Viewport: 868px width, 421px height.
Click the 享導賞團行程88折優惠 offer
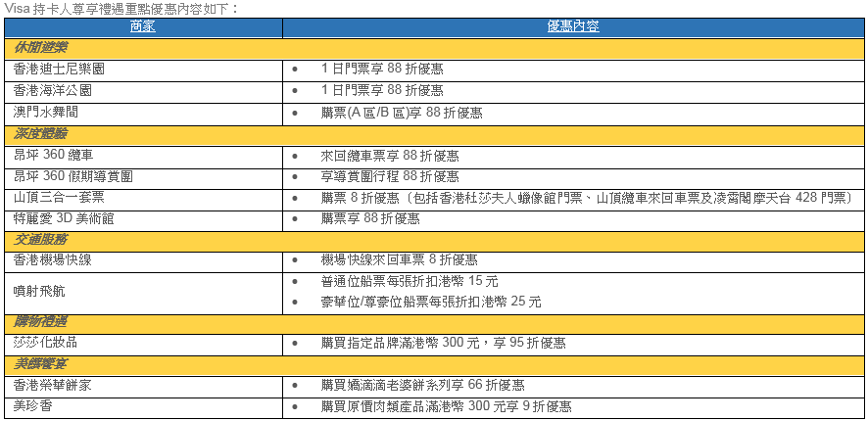[x=390, y=177]
